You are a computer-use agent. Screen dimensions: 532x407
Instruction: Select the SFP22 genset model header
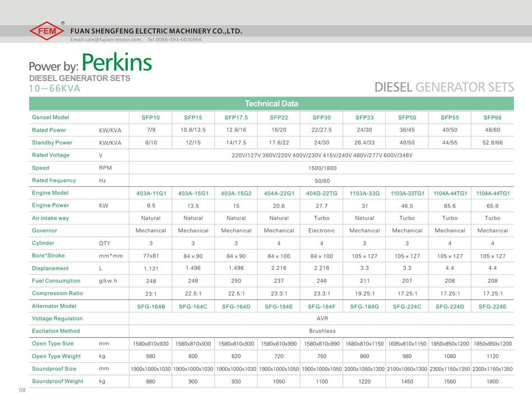pos(279,118)
